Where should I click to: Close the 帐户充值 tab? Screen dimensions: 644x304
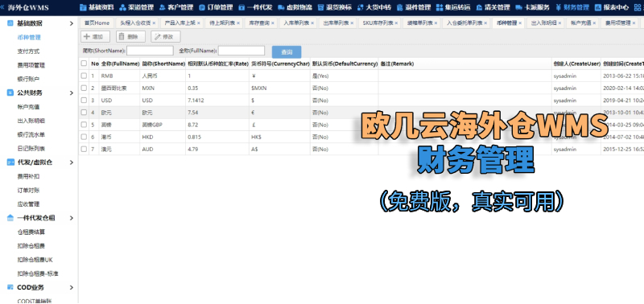point(593,23)
